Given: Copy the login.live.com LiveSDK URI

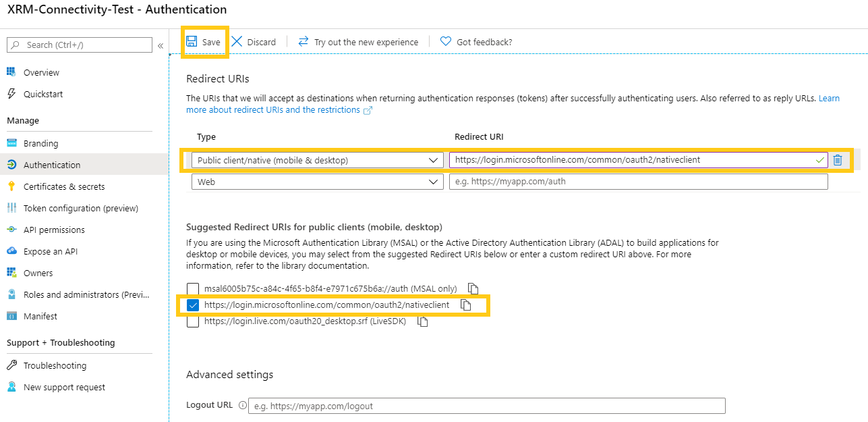Looking at the screenshot, I should click(x=423, y=321).
